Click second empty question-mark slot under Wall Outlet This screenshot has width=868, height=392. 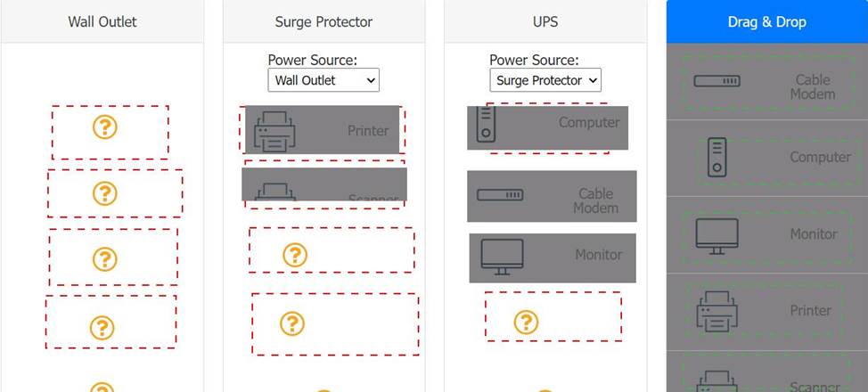pos(105,193)
